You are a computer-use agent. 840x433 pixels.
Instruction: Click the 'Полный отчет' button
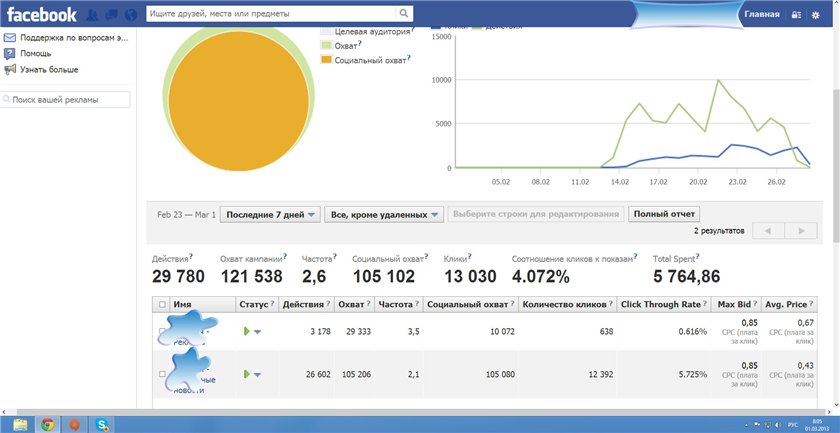[x=664, y=214]
